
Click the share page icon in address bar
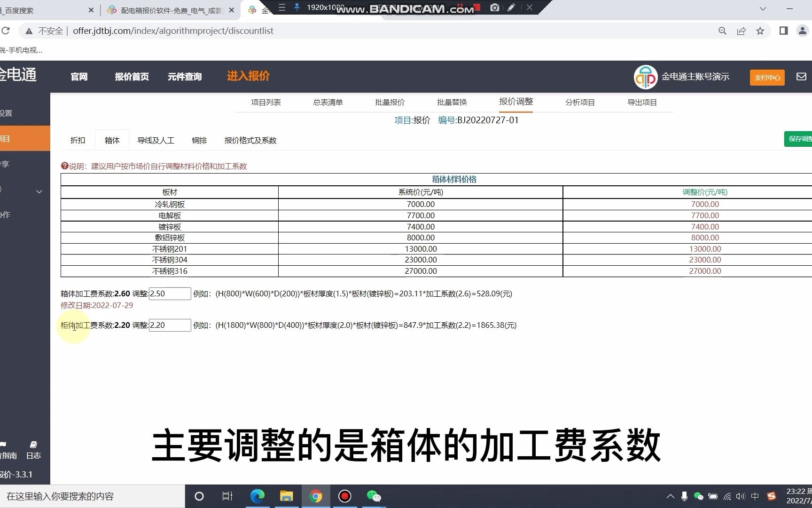coord(742,31)
